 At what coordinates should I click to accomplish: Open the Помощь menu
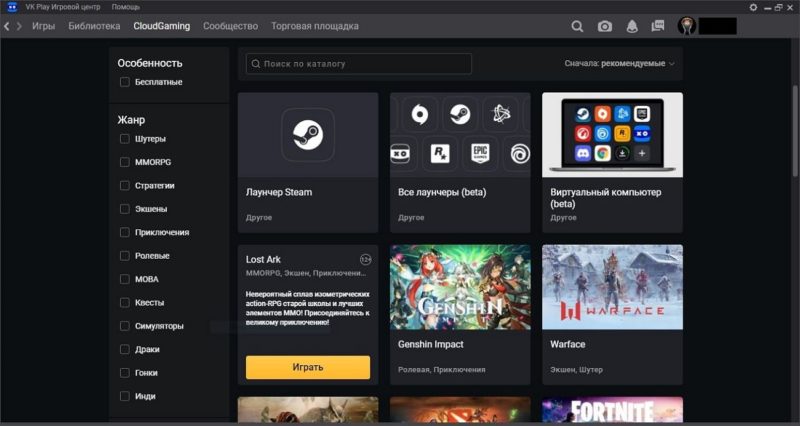pyautogui.click(x=126, y=7)
